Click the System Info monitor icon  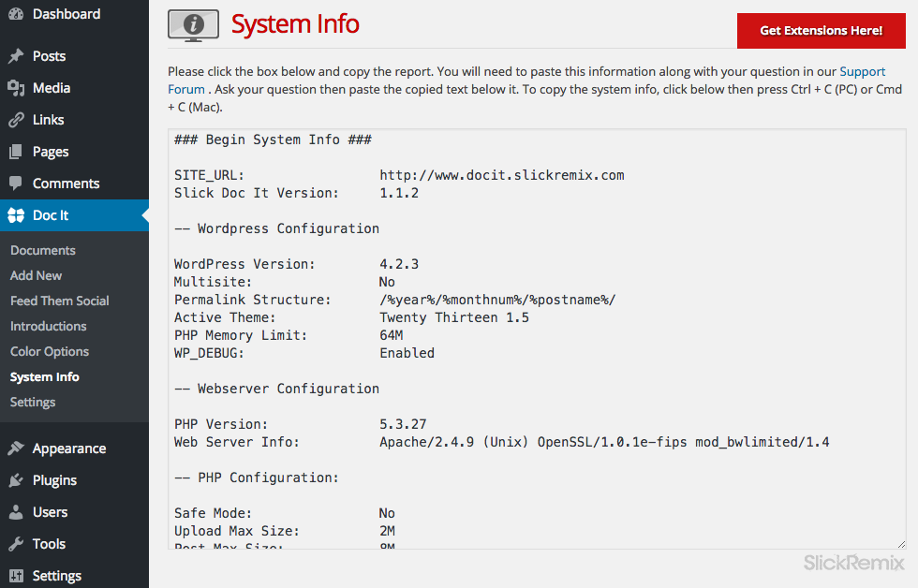[x=193, y=25]
